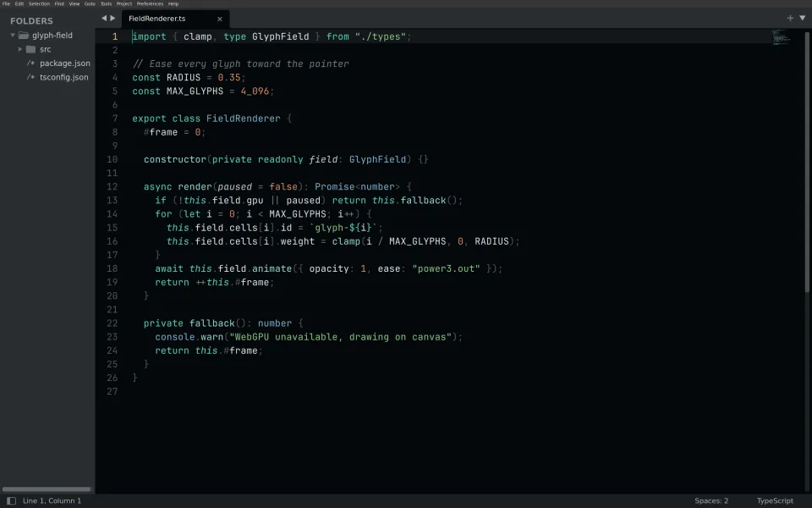
Task: Open the Edit menu
Action: (19, 3)
